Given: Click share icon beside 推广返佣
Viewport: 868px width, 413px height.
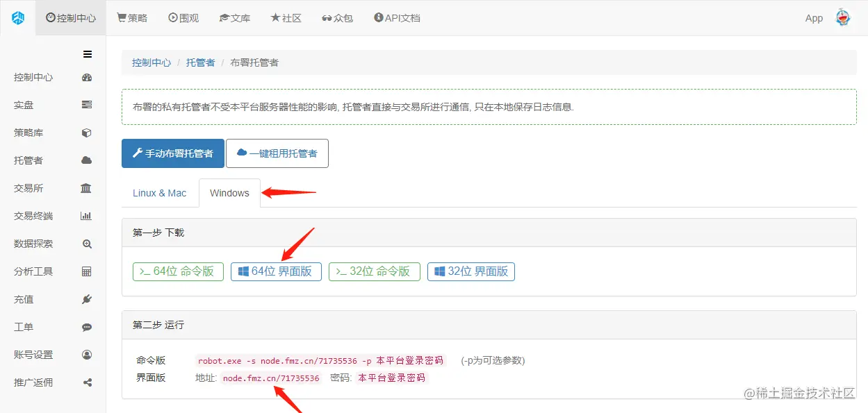Looking at the screenshot, I should [x=87, y=382].
